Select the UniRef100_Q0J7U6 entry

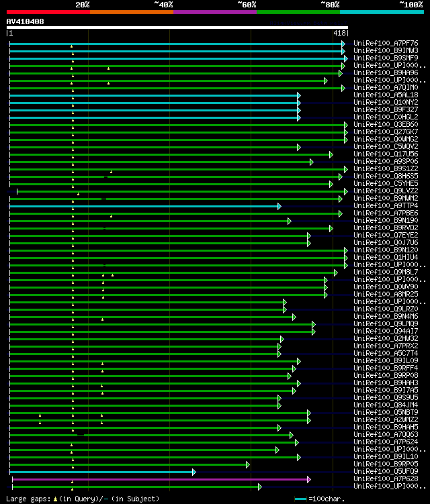tap(386, 243)
